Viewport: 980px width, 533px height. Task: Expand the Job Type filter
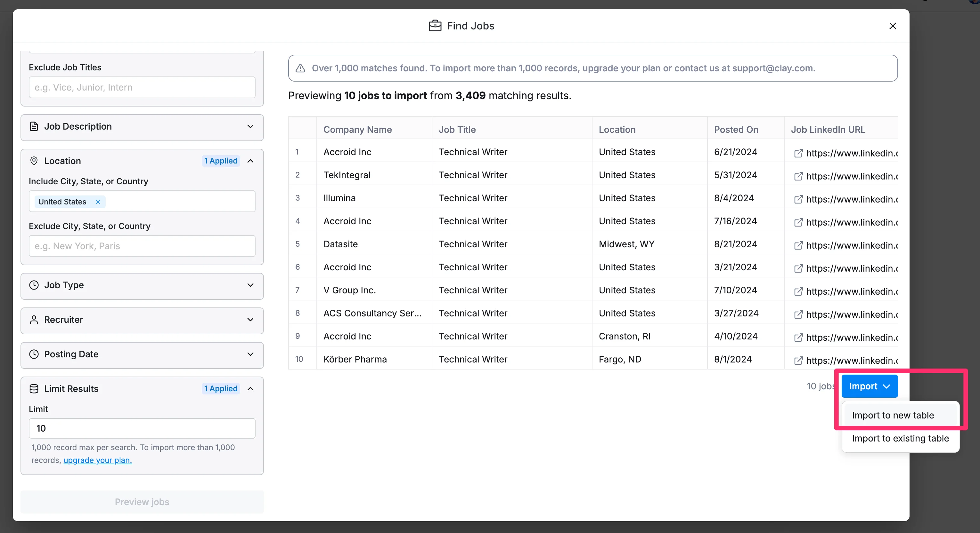click(x=250, y=285)
